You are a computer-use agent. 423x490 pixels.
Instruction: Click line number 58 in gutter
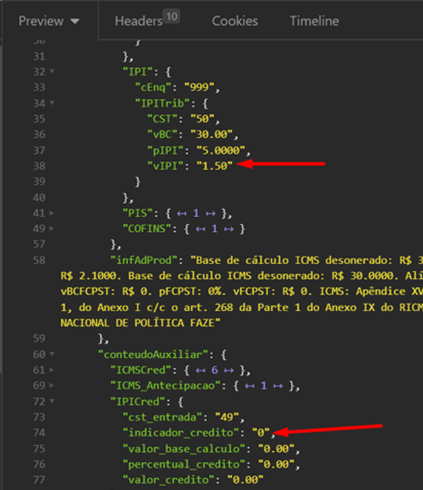(x=39, y=260)
